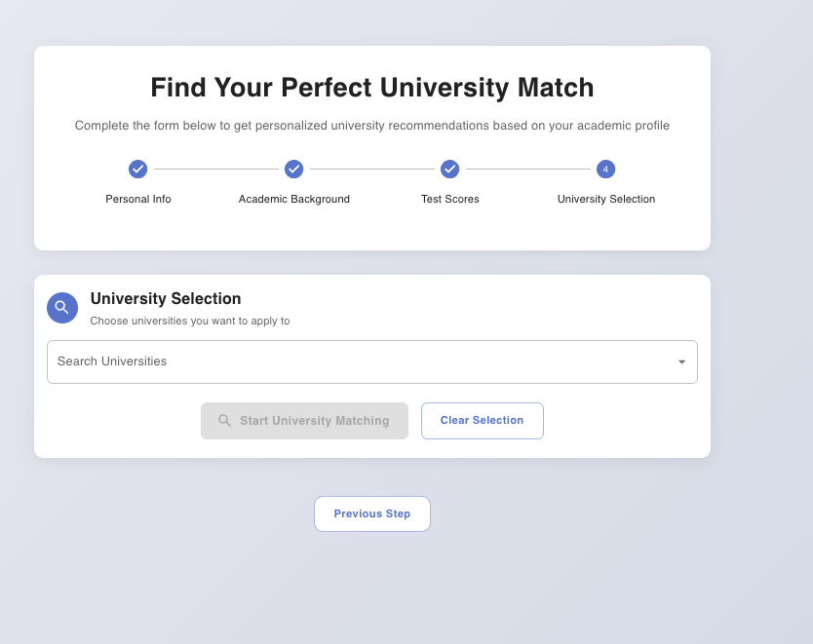The width and height of the screenshot is (813, 644).
Task: Select the Personal Info step label
Action: [138, 199]
